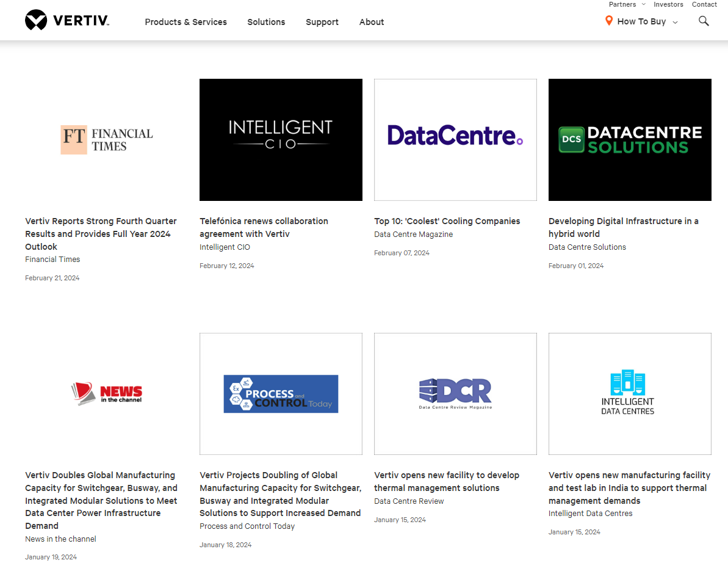728x571 pixels.
Task: Open Vertiv Doubles Global Manufacturing Capacity article
Action: click(101, 500)
